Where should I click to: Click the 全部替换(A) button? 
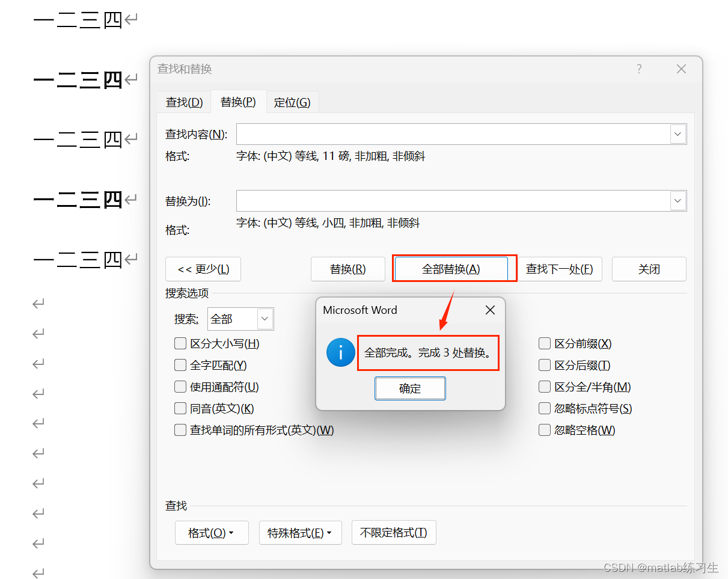click(451, 269)
